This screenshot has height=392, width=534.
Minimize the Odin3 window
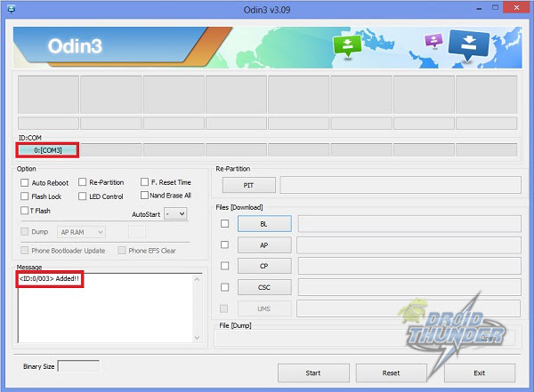coord(479,8)
